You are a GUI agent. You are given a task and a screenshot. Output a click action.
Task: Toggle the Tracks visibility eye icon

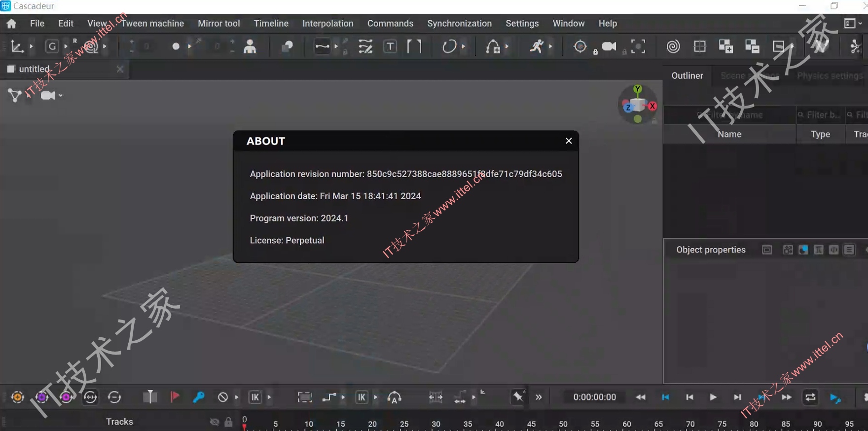point(215,422)
